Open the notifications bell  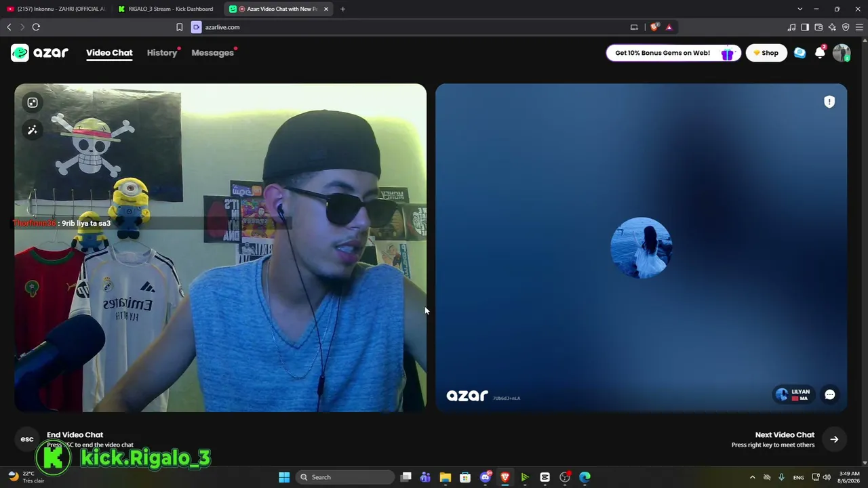click(820, 53)
